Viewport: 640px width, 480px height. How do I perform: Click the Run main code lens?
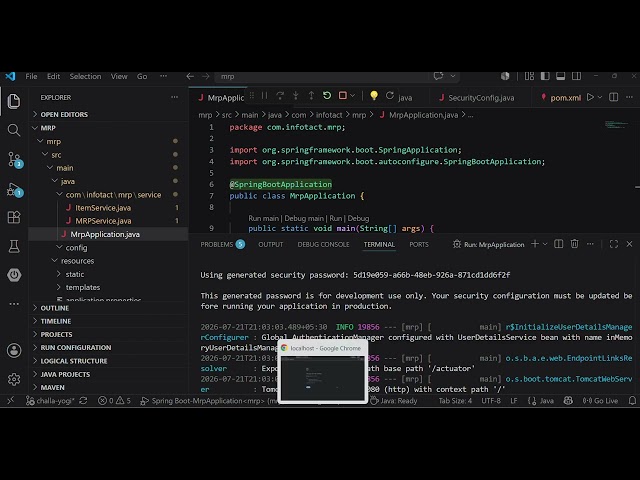263,218
